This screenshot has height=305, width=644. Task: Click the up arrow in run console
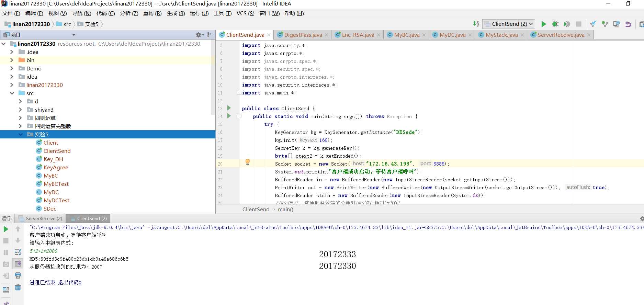click(x=18, y=229)
